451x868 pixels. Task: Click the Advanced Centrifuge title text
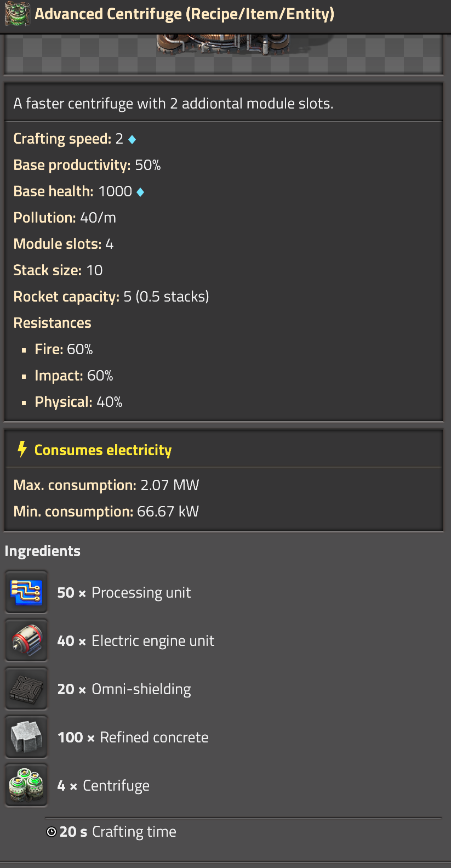point(185,14)
